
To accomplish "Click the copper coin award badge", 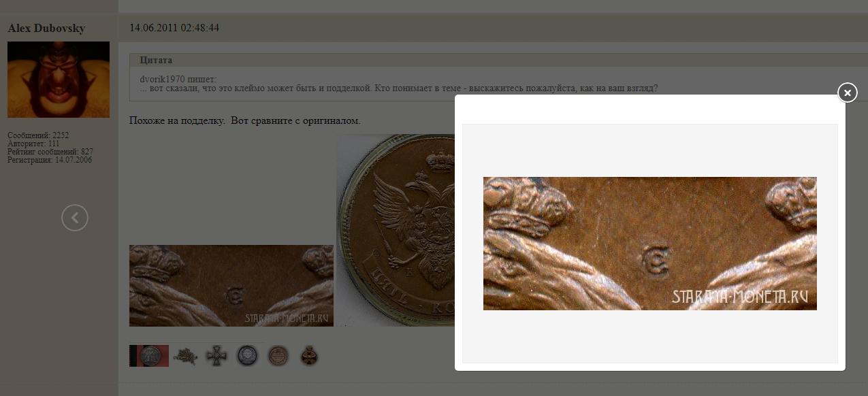I will (x=278, y=356).
